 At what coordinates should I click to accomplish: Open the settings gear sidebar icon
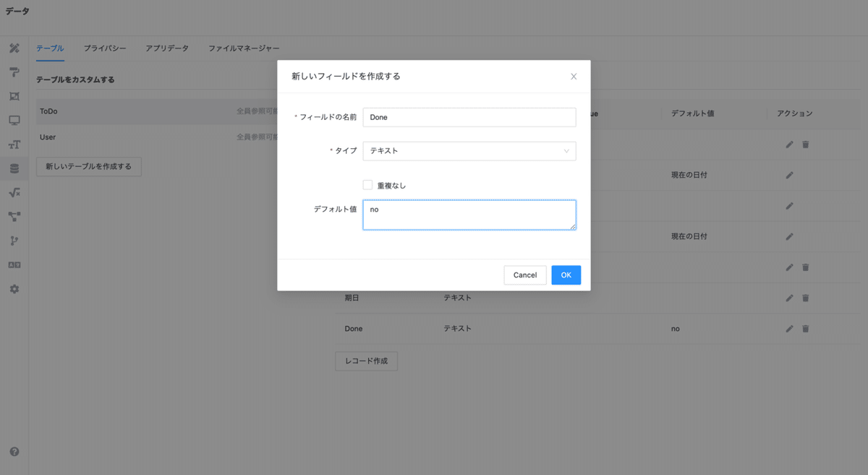point(14,289)
